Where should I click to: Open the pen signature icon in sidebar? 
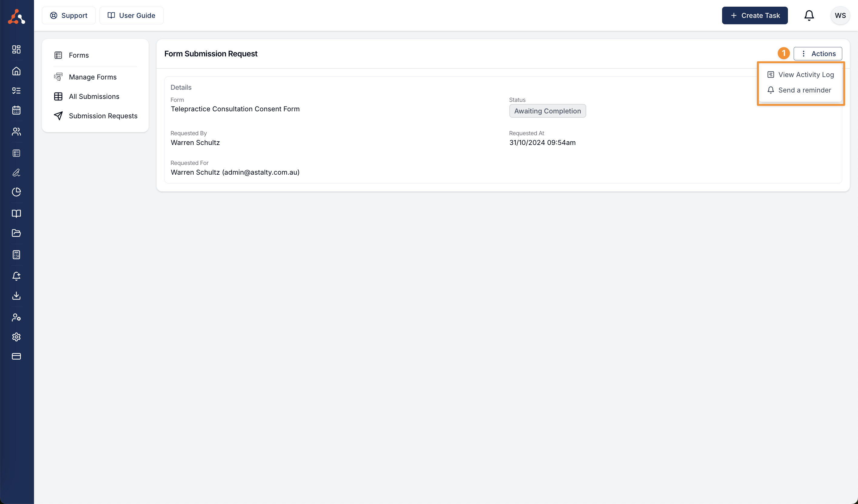[16, 173]
